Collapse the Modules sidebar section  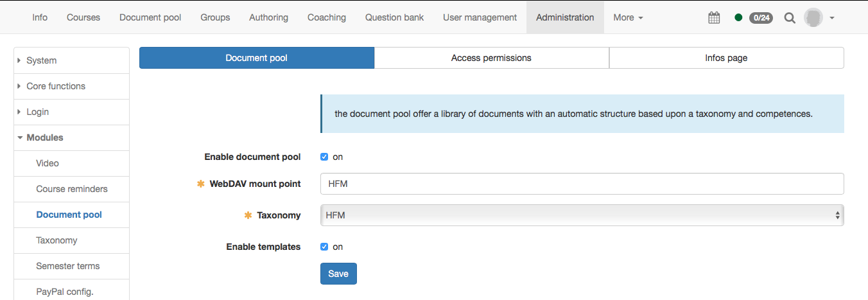point(44,137)
